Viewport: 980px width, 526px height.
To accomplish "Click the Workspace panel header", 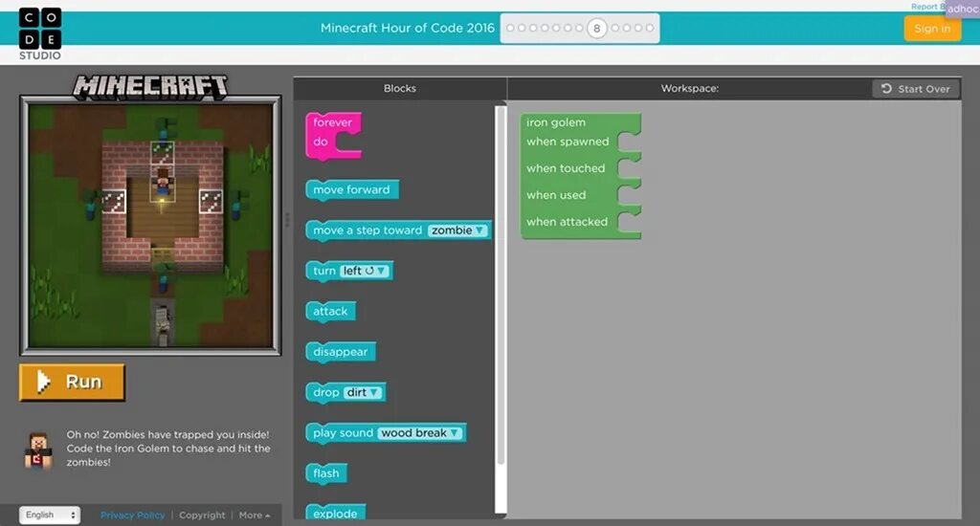I will (689, 88).
